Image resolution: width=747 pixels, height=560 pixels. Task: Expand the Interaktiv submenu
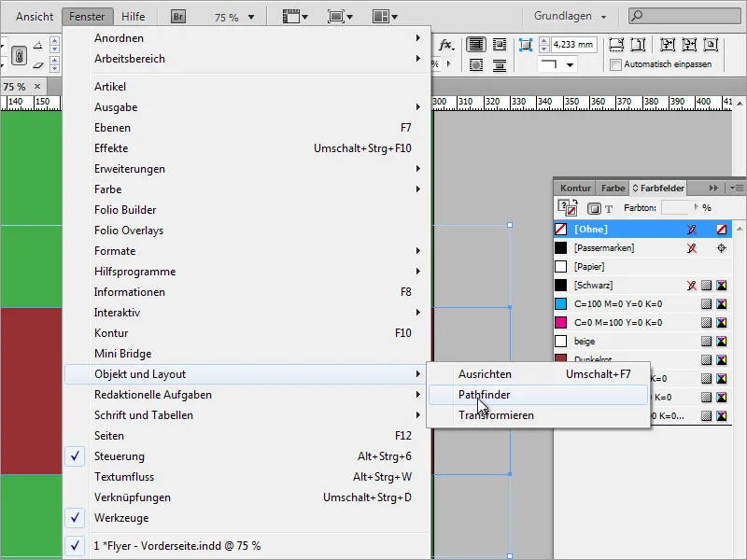coord(247,313)
